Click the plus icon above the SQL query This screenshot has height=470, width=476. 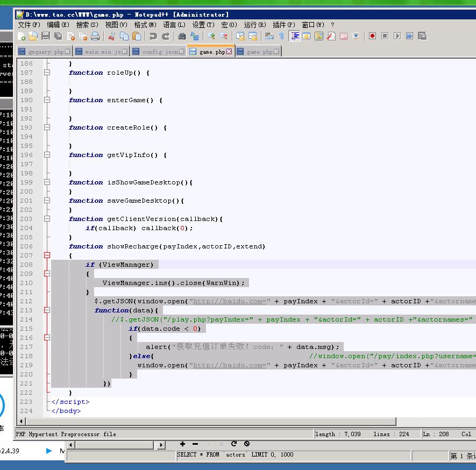[182, 444]
